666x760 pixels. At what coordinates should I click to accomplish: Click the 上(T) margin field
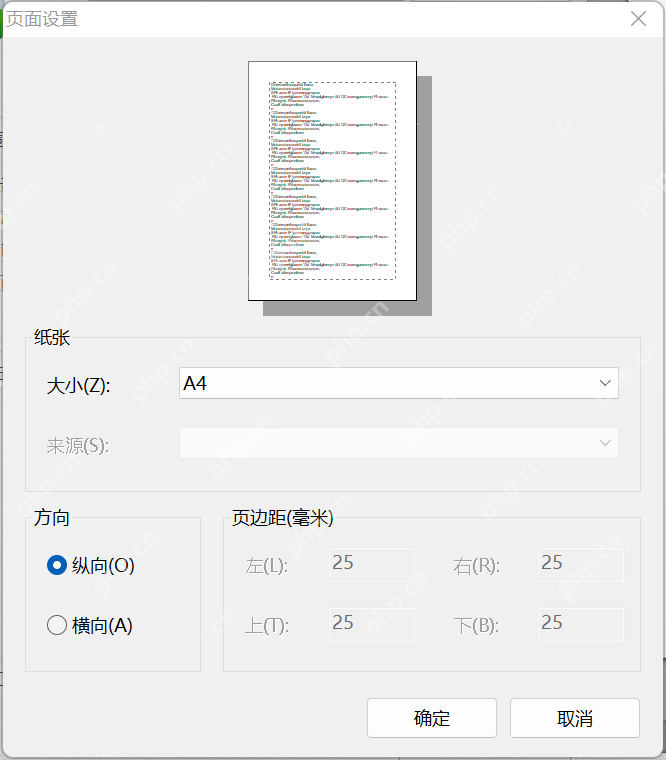372,625
